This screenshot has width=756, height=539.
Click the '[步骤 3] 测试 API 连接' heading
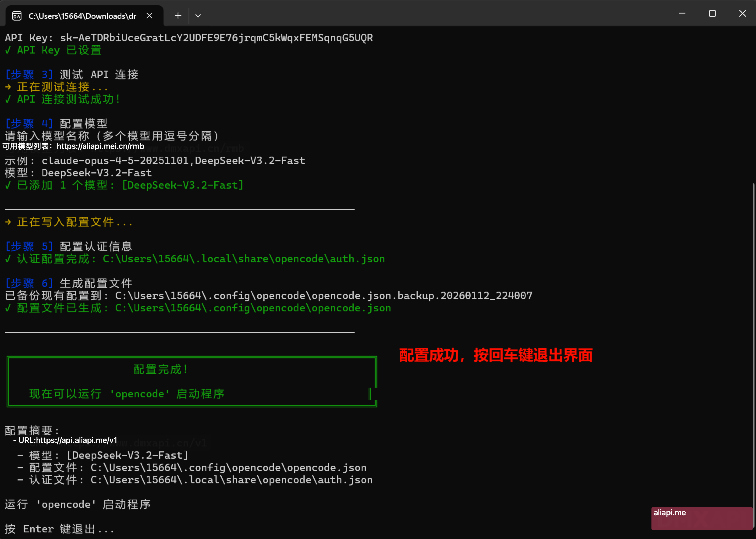coord(72,75)
